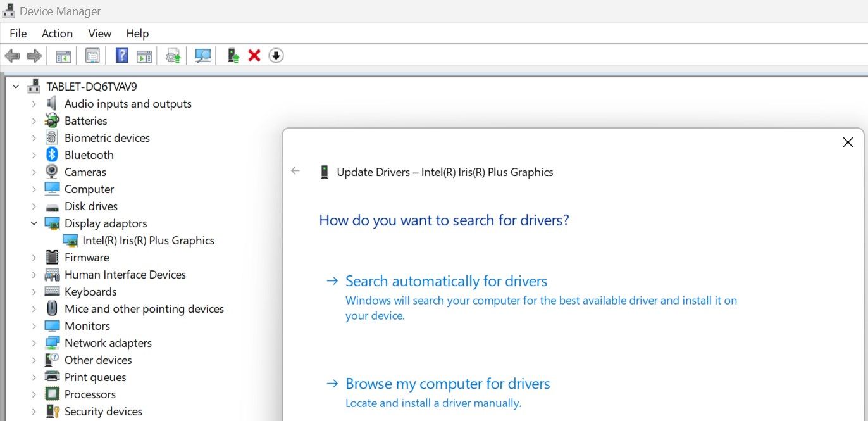Toggle the console tree panel icon
This screenshot has height=421, width=868.
[x=63, y=55]
